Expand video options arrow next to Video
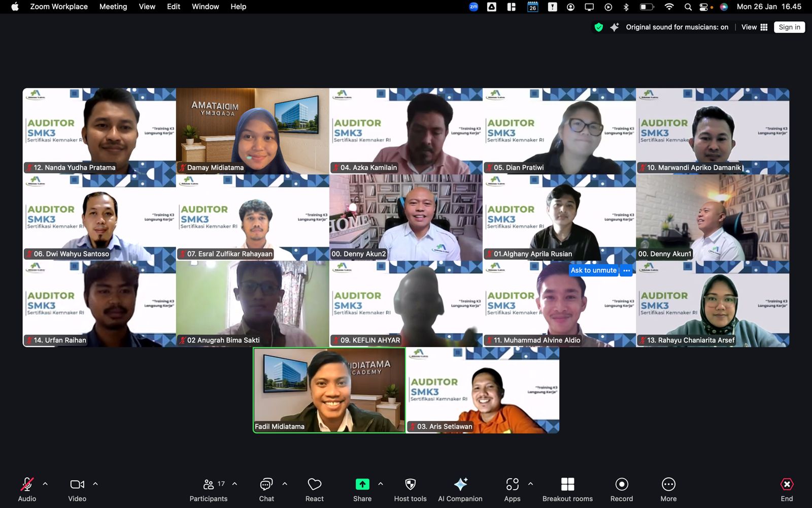Viewport: 812px width, 508px height. coord(95,484)
